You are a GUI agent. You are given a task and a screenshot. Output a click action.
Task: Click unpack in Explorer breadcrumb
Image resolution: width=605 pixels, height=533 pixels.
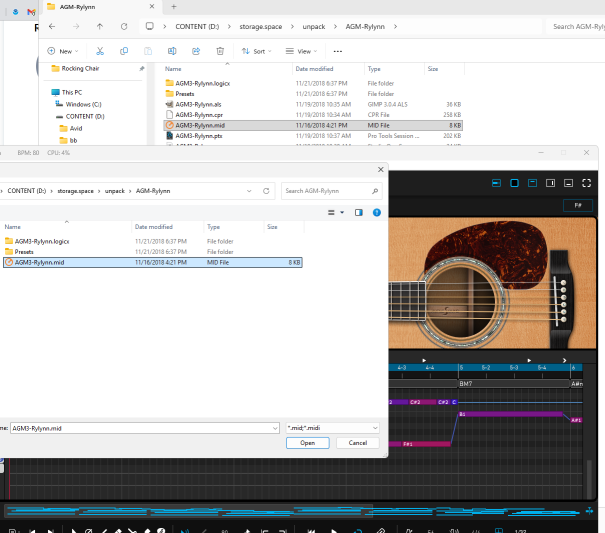coord(314,27)
